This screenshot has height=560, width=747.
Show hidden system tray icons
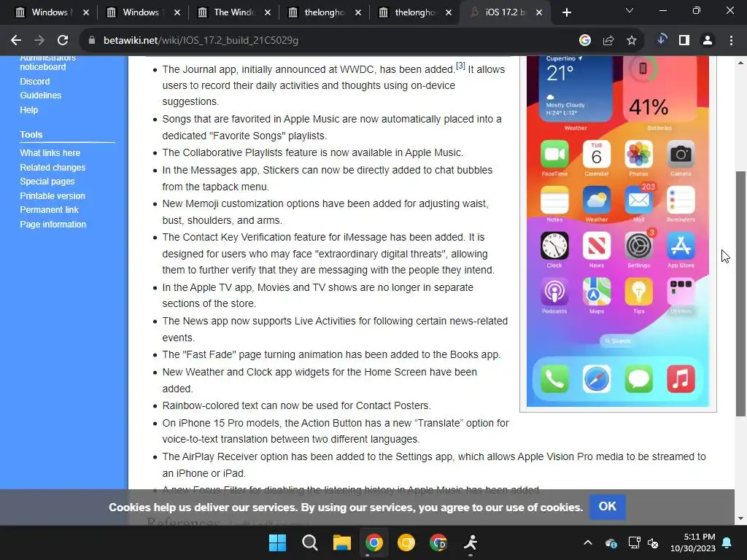[x=588, y=542]
